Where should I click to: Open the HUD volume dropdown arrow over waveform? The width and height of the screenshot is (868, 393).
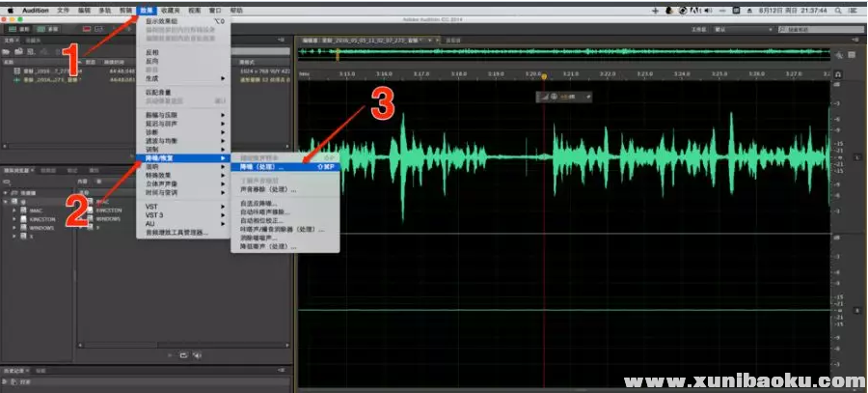coord(586,96)
